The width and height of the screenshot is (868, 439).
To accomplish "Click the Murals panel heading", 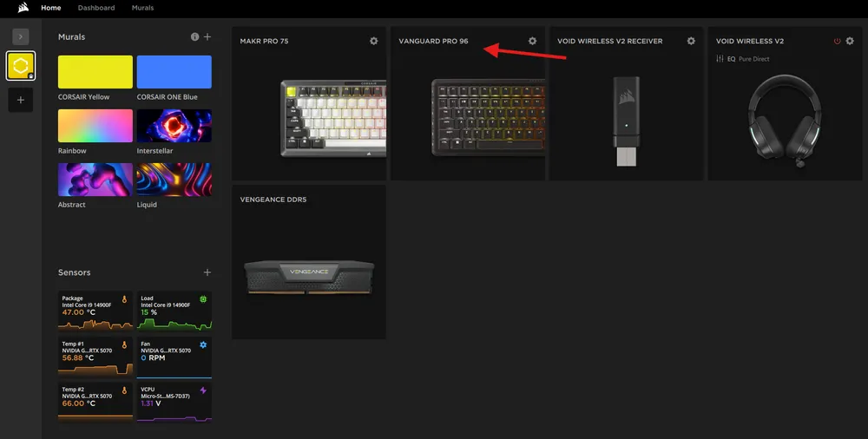I will (71, 36).
